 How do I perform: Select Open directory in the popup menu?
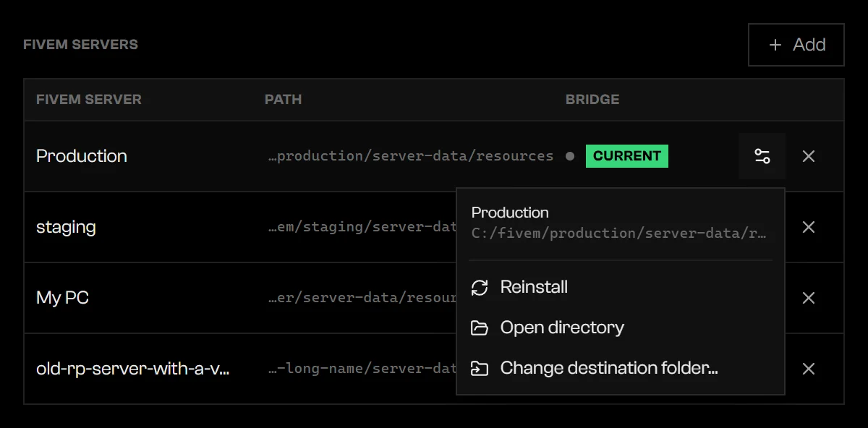coord(621,328)
